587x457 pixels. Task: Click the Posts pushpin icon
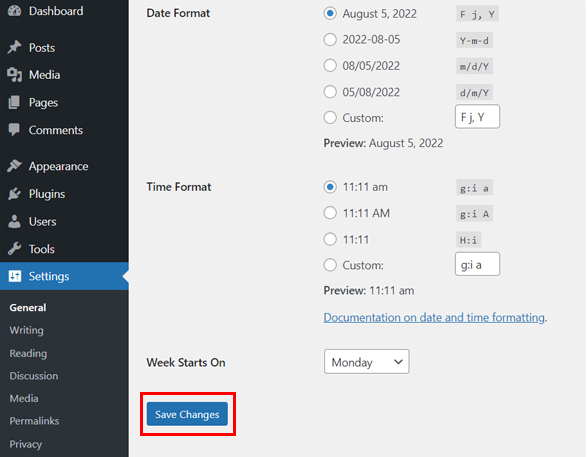(15, 47)
